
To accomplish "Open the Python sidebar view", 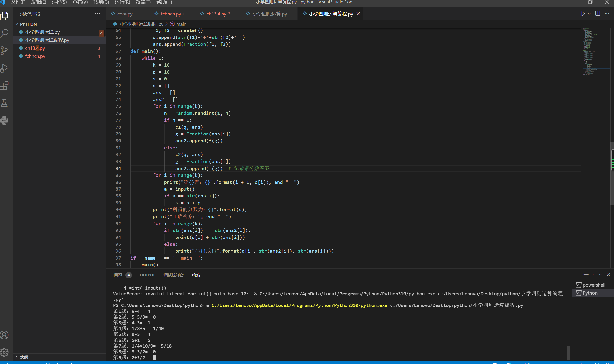I will [x=4, y=120].
